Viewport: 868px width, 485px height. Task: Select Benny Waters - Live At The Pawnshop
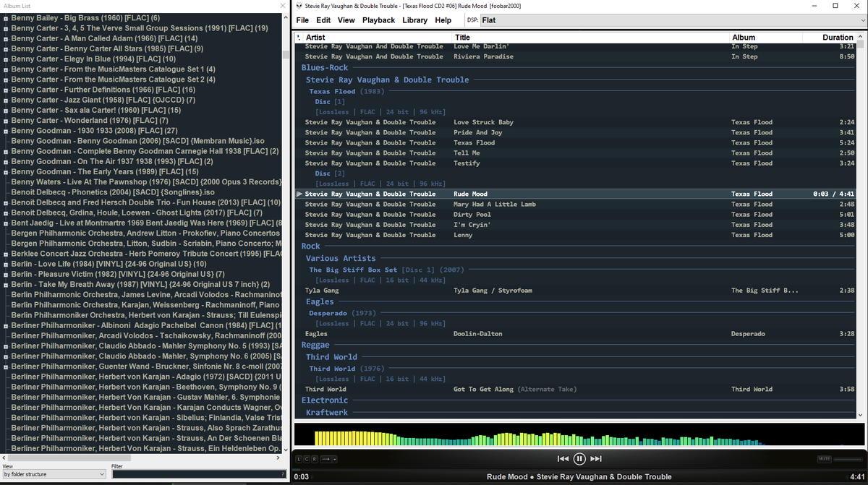click(146, 182)
